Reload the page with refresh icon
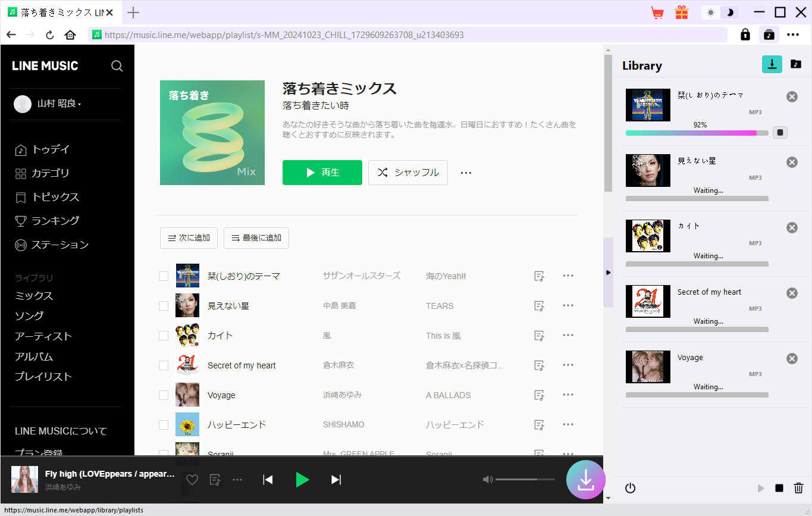 tap(50, 35)
